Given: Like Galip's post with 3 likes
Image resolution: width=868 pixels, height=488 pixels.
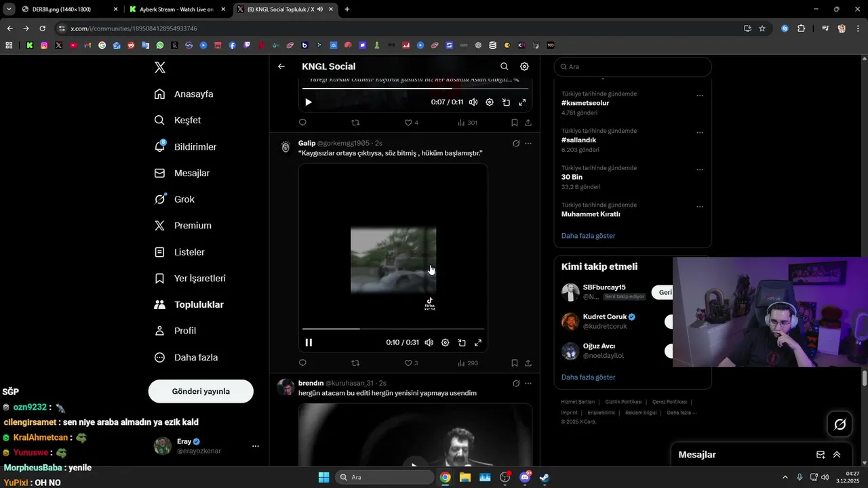Looking at the screenshot, I should coord(411,363).
